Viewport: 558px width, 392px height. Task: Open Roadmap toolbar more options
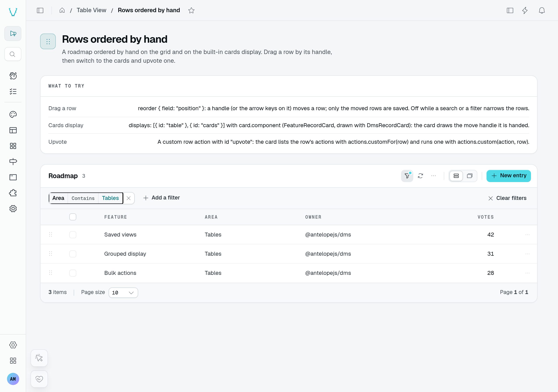[434, 176]
